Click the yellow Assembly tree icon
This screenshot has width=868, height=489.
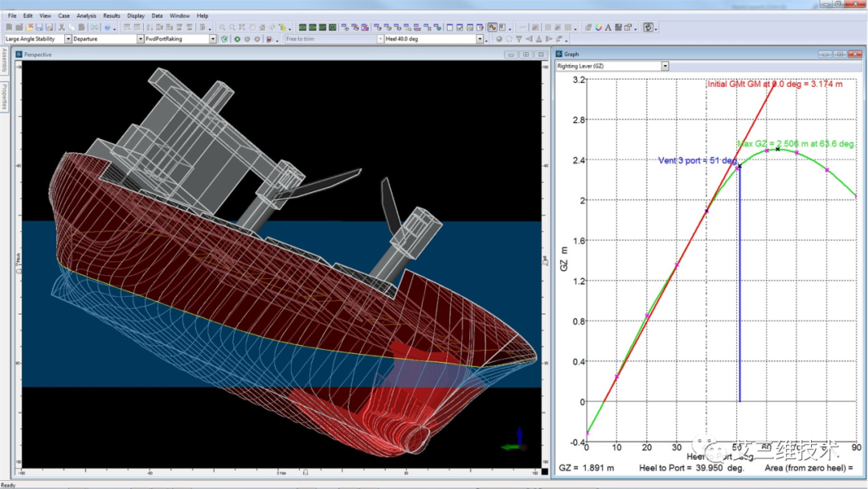pos(282,27)
